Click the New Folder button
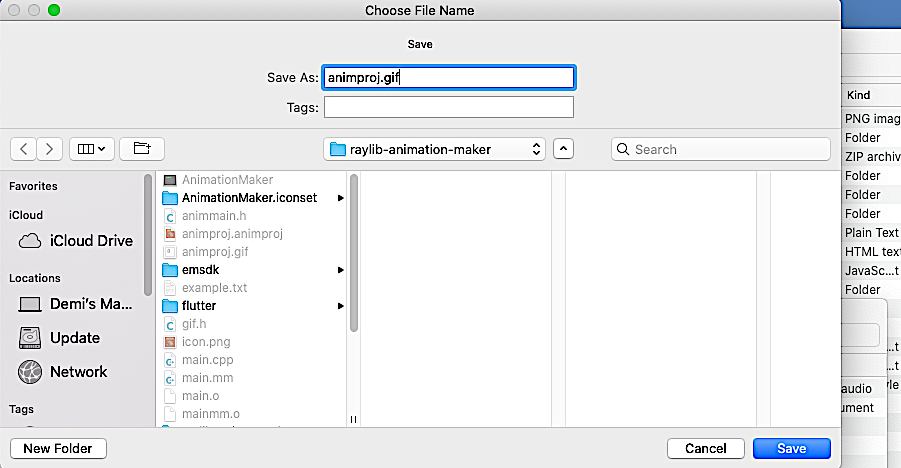 click(58, 449)
